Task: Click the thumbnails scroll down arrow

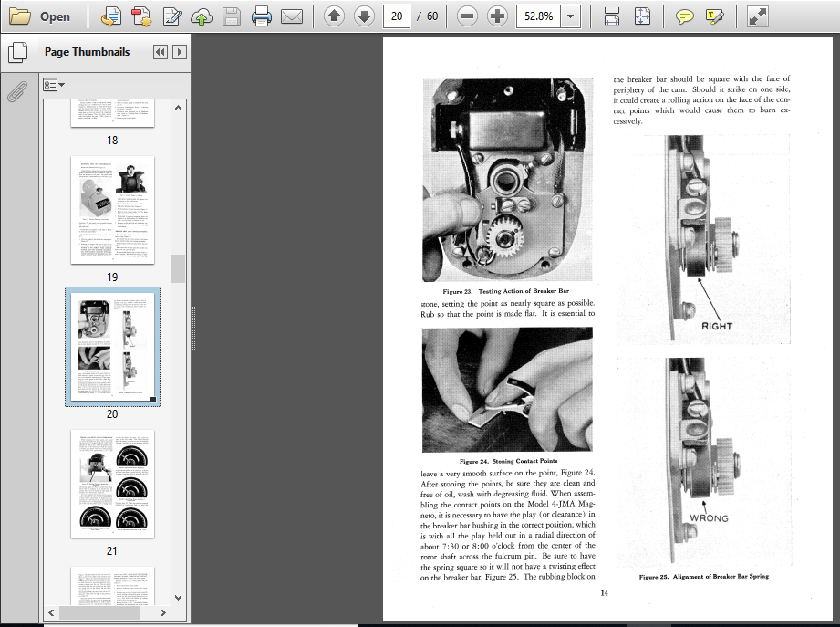Action: [179, 598]
